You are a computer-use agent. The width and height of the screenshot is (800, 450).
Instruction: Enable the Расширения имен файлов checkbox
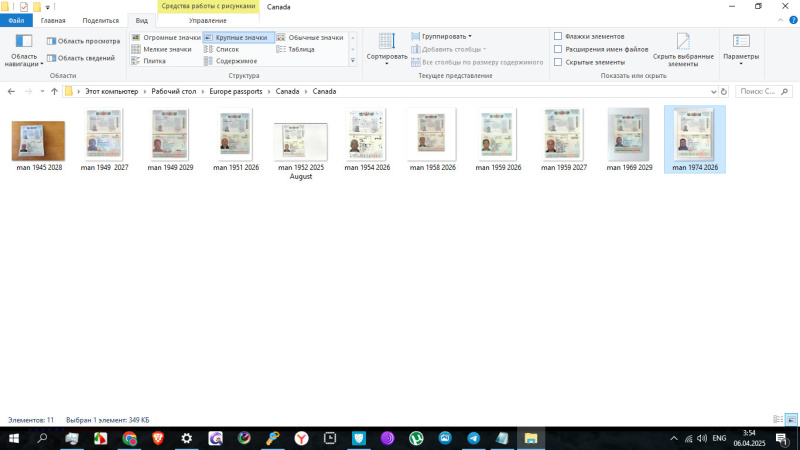coord(558,49)
